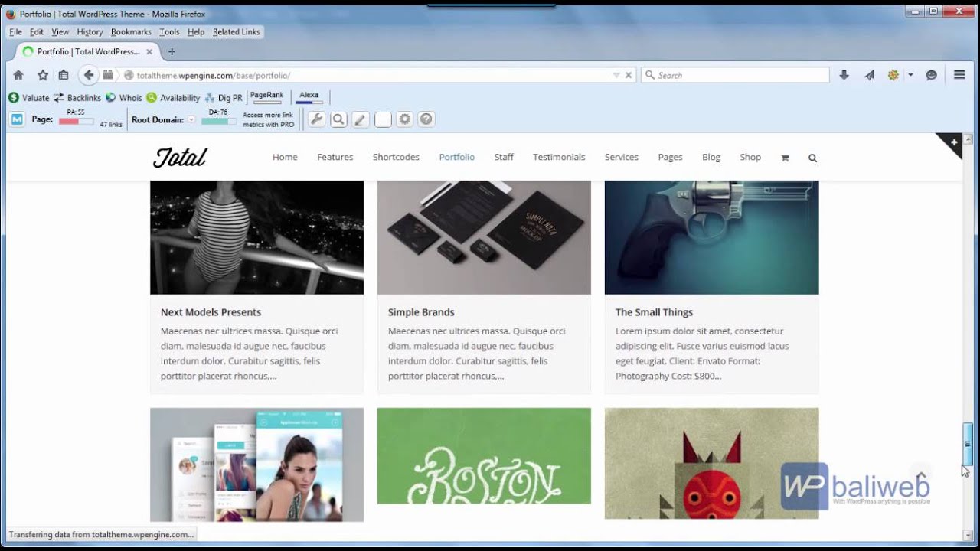Expand the Root Domain dropdown arrow
This screenshot has width=980, height=551.
pyautogui.click(x=191, y=119)
